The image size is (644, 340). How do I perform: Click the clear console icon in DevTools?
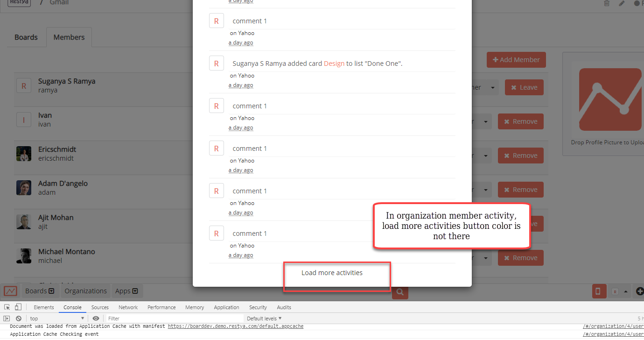pos(19,318)
